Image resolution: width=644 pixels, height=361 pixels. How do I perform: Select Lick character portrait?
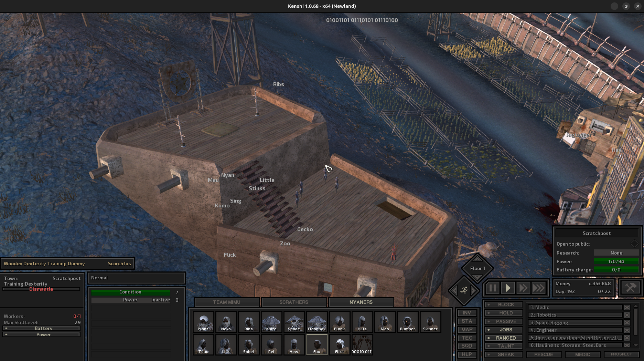tap(226, 344)
